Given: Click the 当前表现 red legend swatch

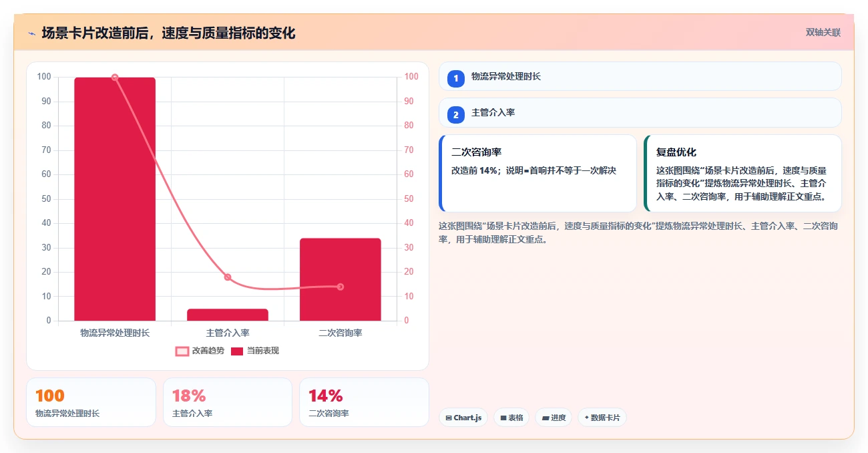Looking at the screenshot, I should coord(237,351).
